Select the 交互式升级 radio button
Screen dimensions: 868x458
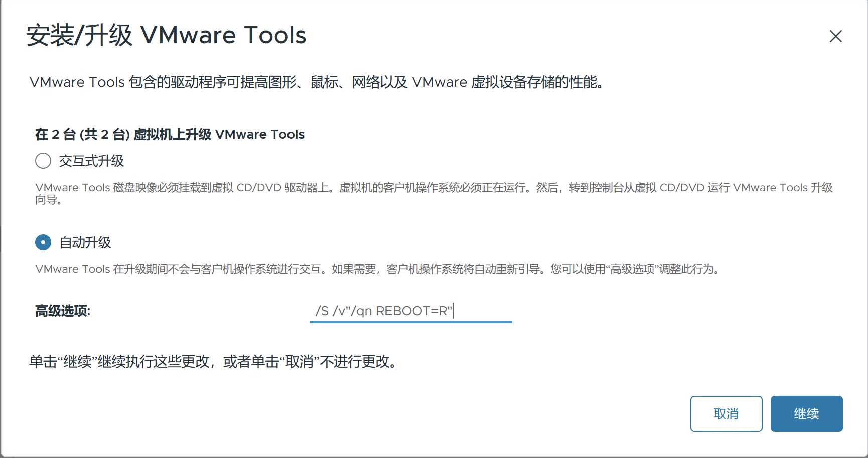43,161
